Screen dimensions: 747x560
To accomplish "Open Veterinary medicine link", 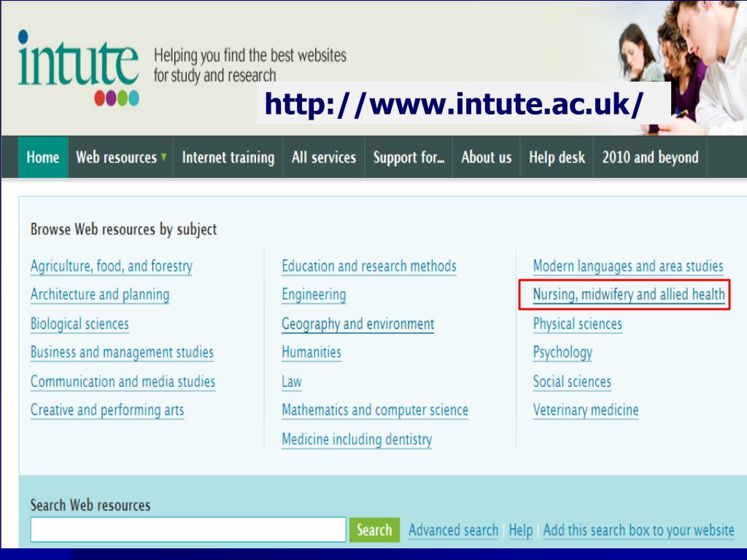I will point(586,410).
